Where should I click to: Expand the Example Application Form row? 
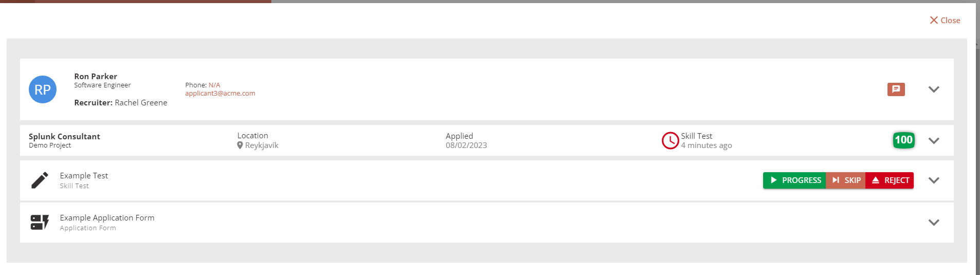click(934, 223)
